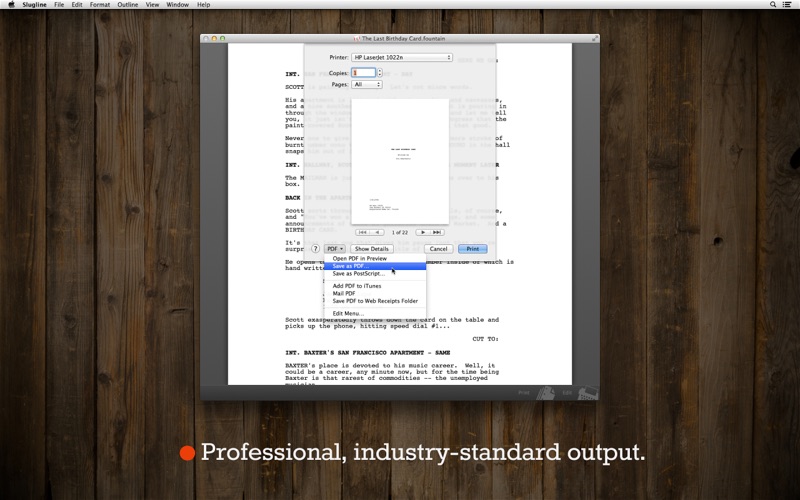Toggle the PDF dropdown button
800x500 pixels.
(x=335, y=249)
